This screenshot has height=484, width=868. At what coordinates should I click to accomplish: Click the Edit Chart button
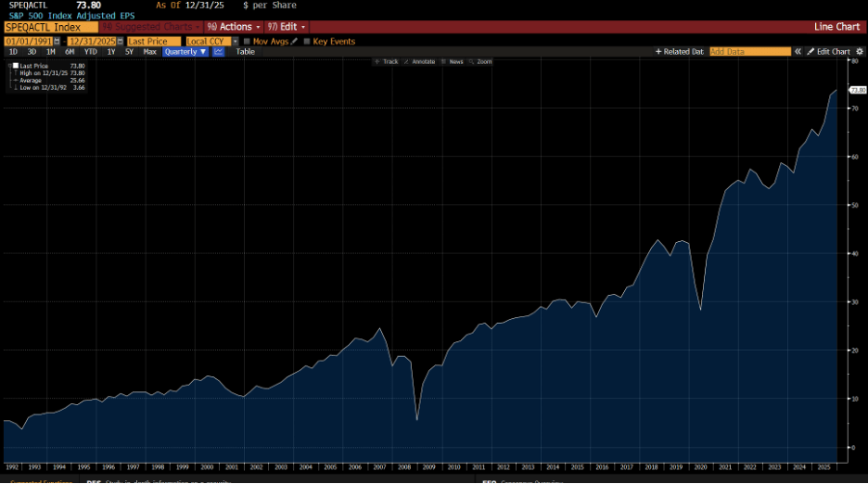(x=828, y=52)
